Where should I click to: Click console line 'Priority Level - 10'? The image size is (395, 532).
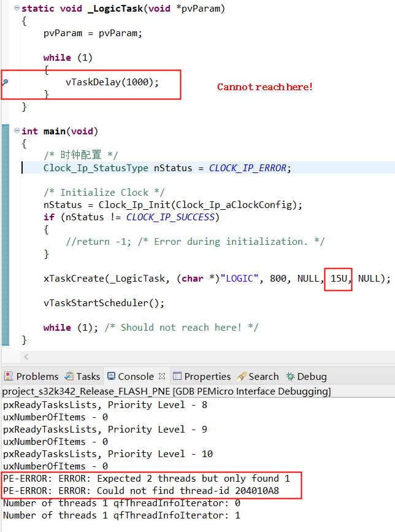coord(108,454)
